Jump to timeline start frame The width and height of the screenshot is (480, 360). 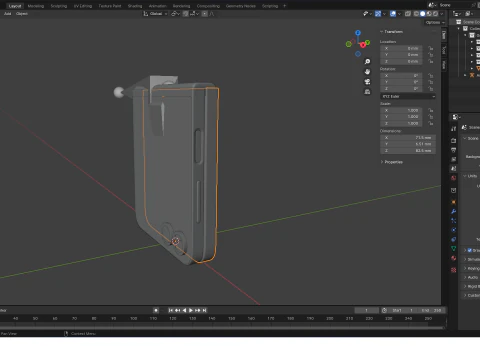pos(171,310)
